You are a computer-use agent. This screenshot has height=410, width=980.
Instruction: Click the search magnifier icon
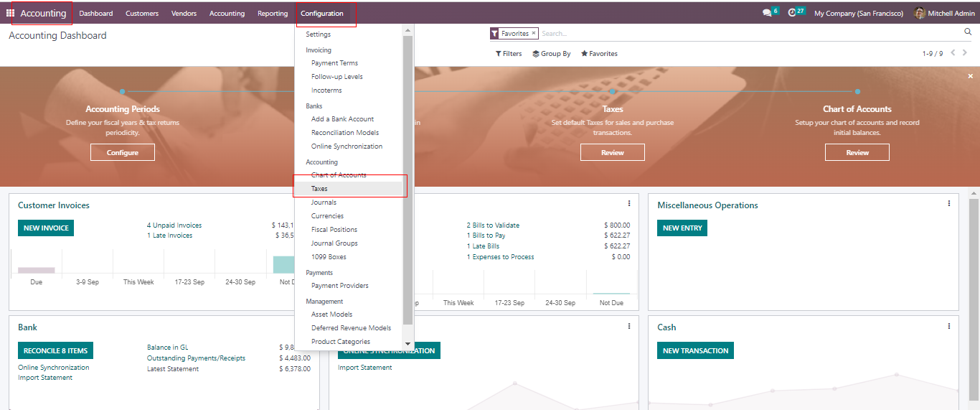point(968,32)
